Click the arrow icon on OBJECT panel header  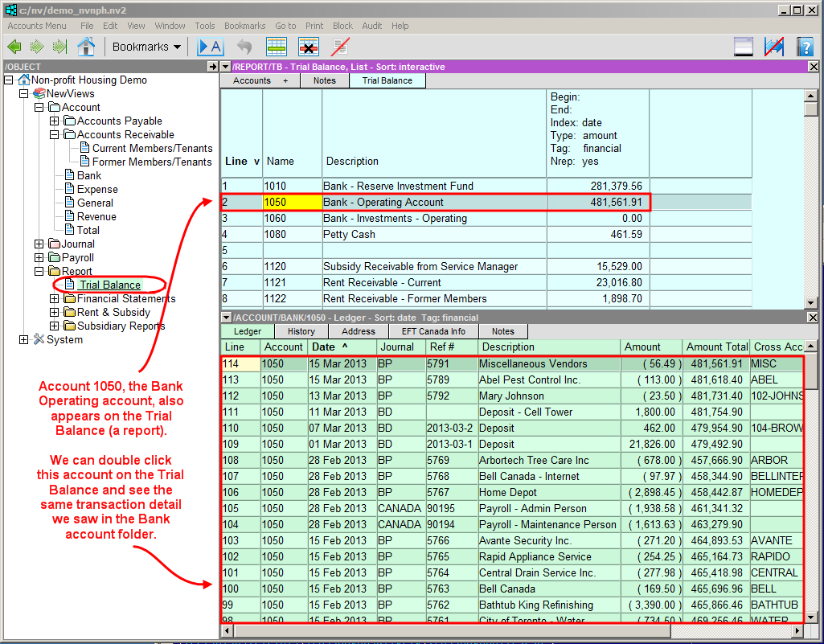point(212,67)
